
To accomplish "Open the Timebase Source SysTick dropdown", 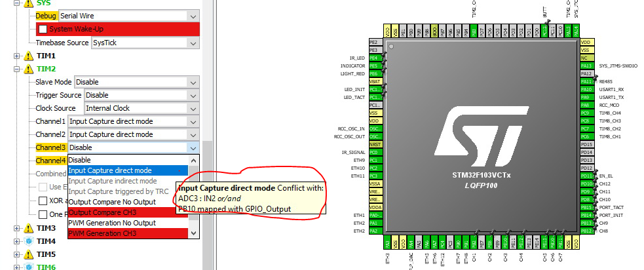I will pos(145,43).
